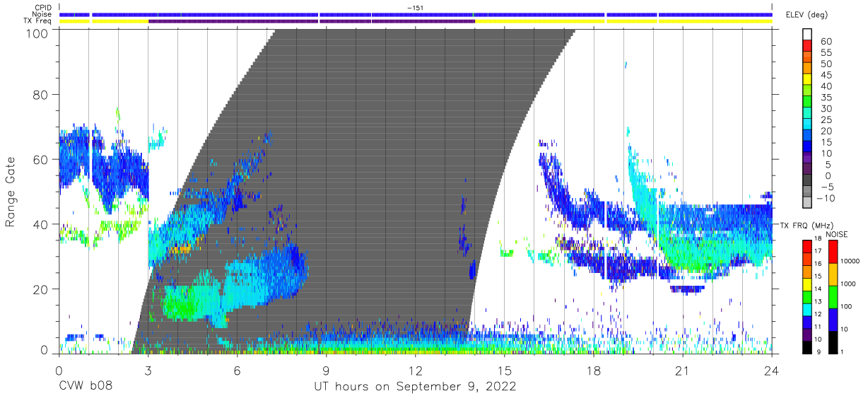Click the 'NOISE' legend title
The image size is (868, 401).
point(836,234)
